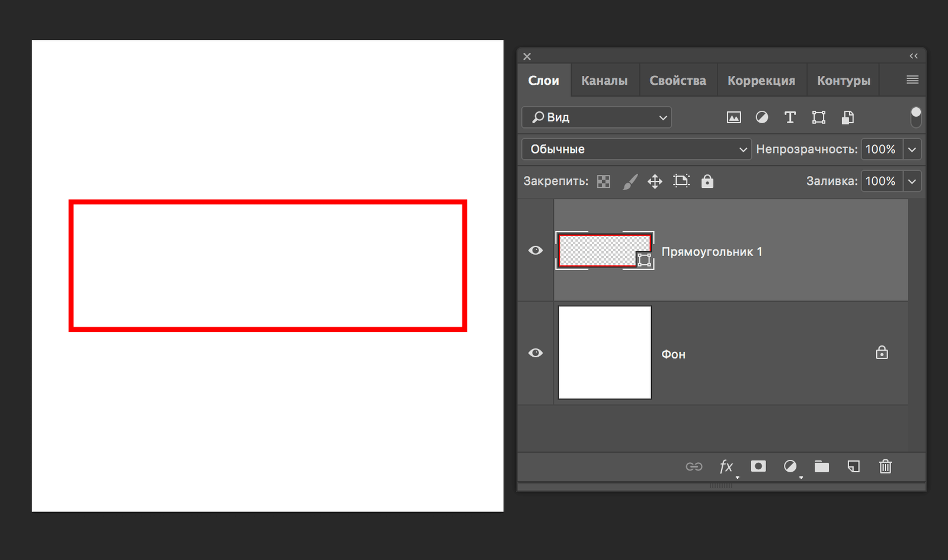Add a new layer style with fx icon
The width and height of the screenshot is (948, 560).
click(x=726, y=466)
